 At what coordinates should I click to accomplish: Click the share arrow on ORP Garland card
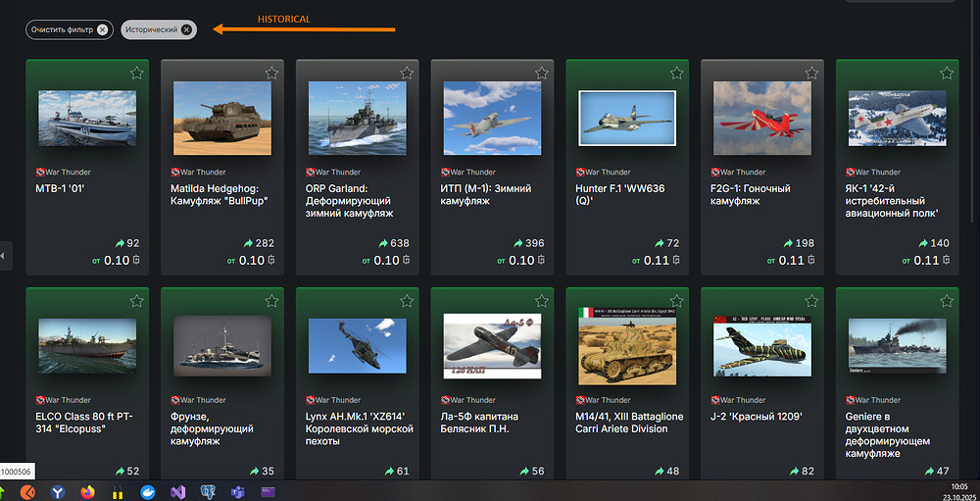[382, 243]
